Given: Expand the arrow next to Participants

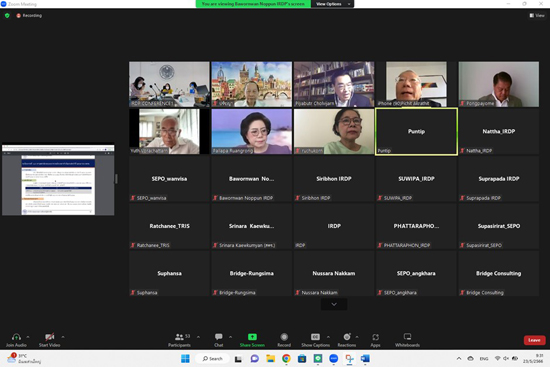Looking at the screenshot, I should pyautogui.click(x=198, y=337).
